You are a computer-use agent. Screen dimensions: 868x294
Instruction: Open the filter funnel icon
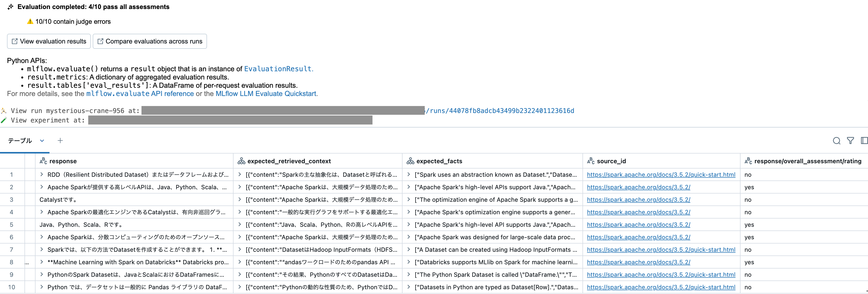point(850,141)
